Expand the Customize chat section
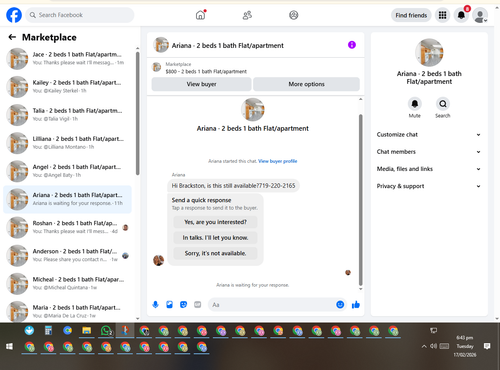500x370 pixels. [x=429, y=135]
